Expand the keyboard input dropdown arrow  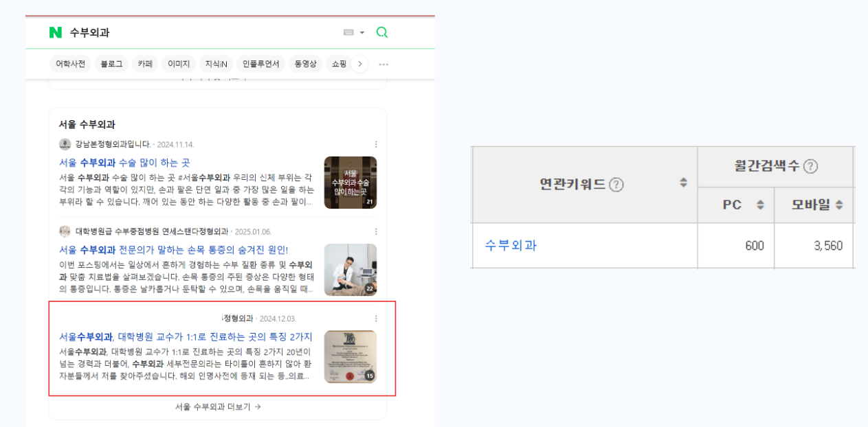click(x=362, y=32)
